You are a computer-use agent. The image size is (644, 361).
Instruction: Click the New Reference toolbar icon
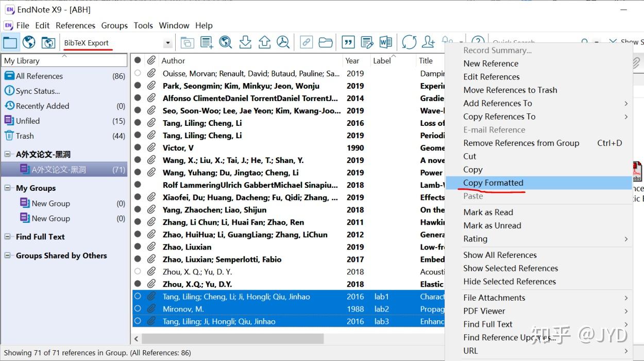(207, 43)
